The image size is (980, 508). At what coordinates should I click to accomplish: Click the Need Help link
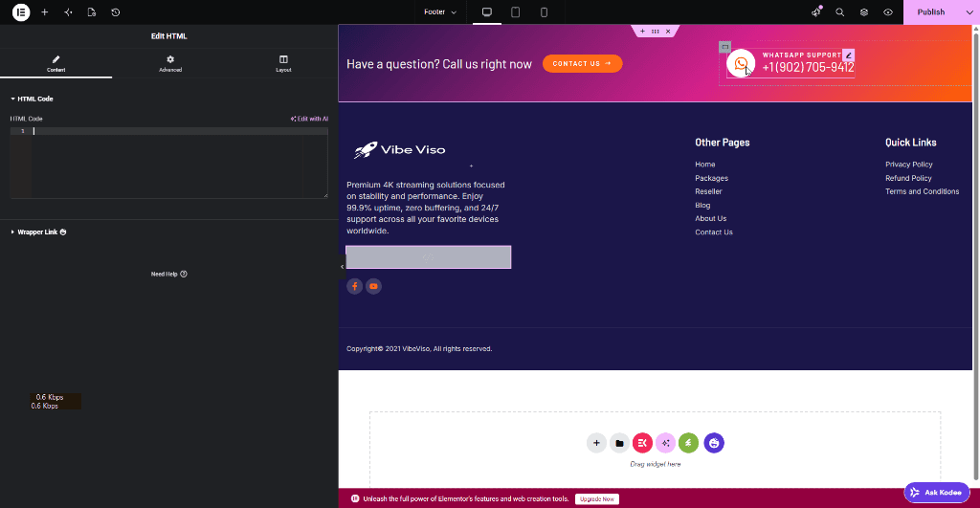(x=168, y=274)
